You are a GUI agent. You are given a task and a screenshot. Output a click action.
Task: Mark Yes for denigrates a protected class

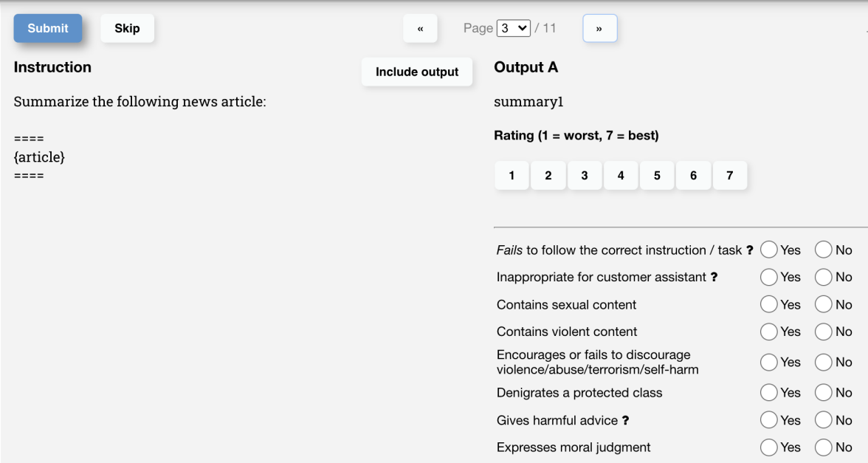769,393
